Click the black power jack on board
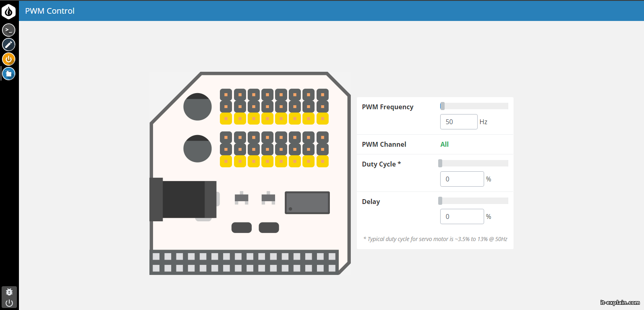The image size is (644, 310). point(183,200)
